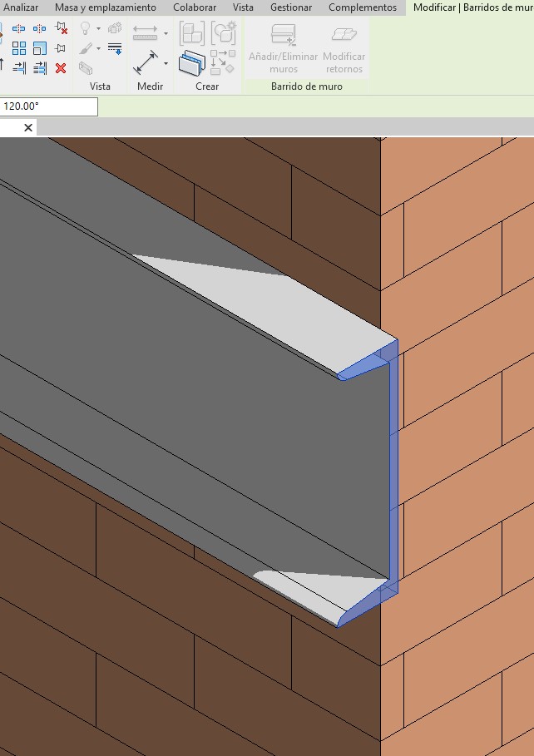534x756 pixels.
Task: Open the Masa y emplazamiento tab
Action: pyautogui.click(x=105, y=7)
